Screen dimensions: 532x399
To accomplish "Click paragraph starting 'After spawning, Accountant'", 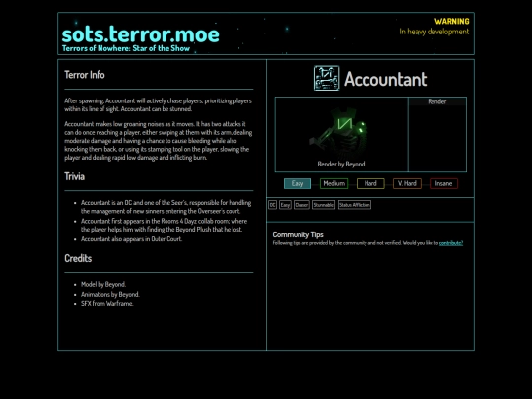I will 158,104.
